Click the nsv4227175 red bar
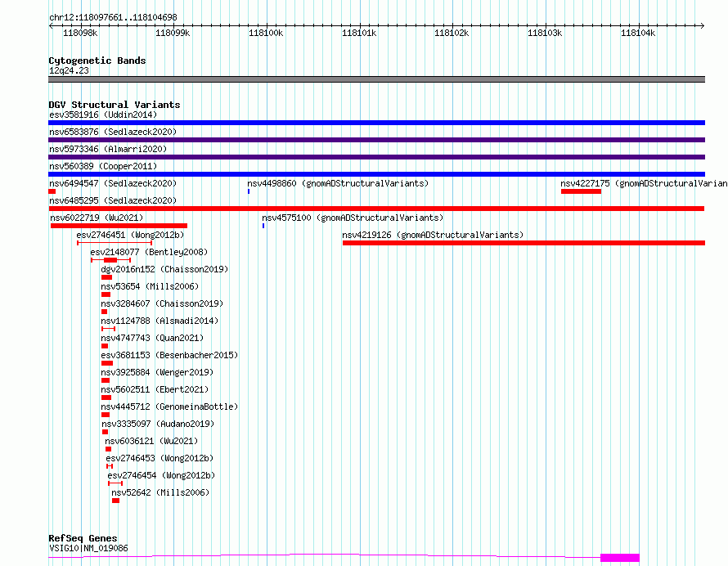728x566 pixels. pos(581,191)
